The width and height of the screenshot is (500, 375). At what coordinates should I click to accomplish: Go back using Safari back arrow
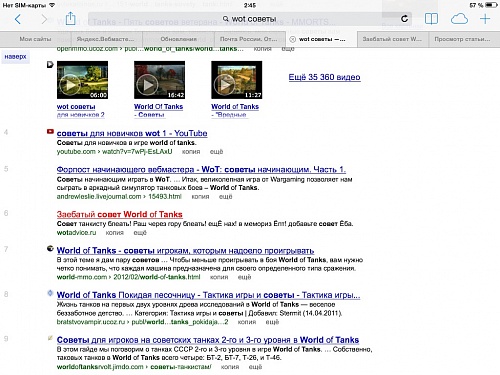18,19
